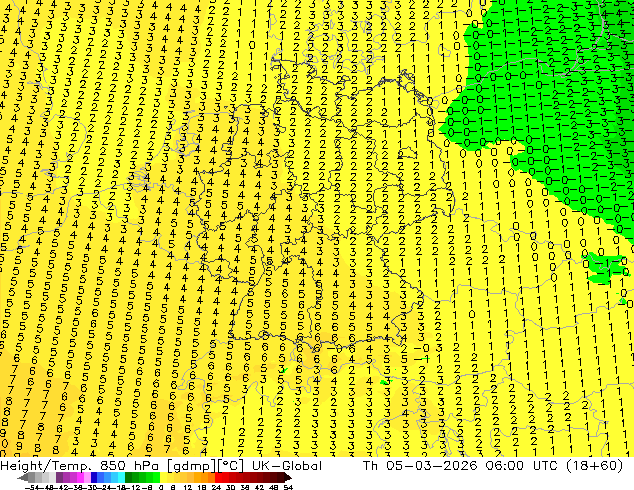Click the '(18+60)' forecast run label
Image resolution: width=634 pixels, height=490 pixels.
(594, 466)
